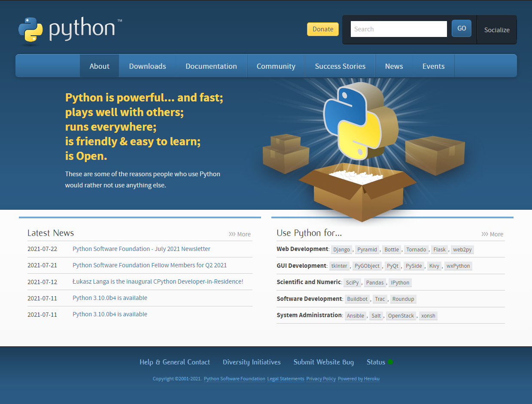Open Help & General Contact footer link
The width and height of the screenshot is (532, 404).
175,362
